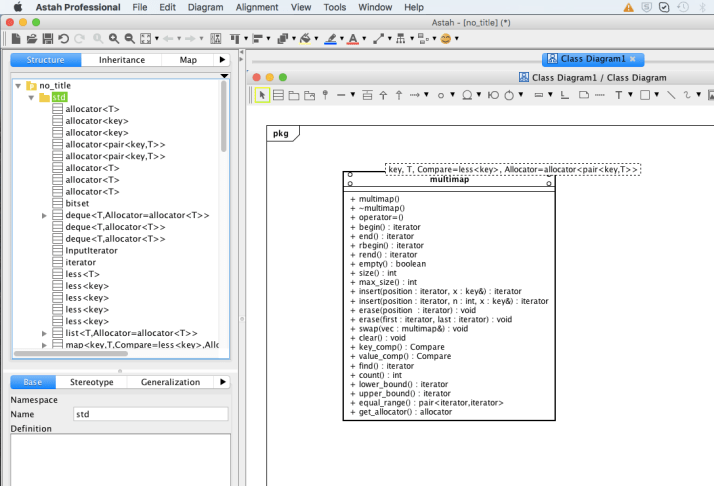Image resolution: width=714 pixels, height=486 pixels.
Task: Click the multimap class name in diagram
Action: coord(449,179)
